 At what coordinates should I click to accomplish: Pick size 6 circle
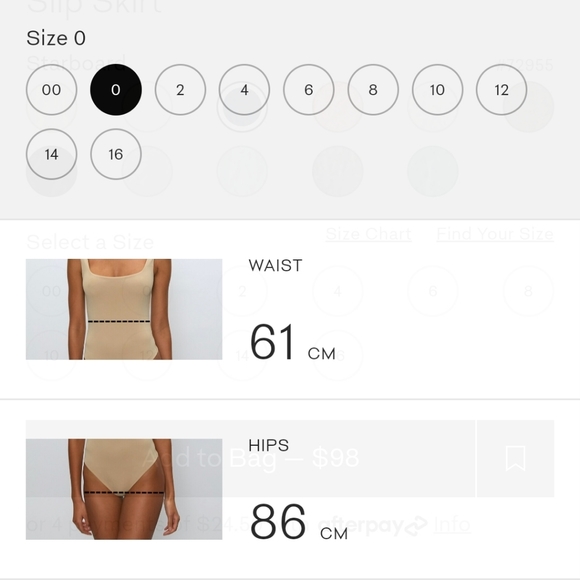[309, 90]
